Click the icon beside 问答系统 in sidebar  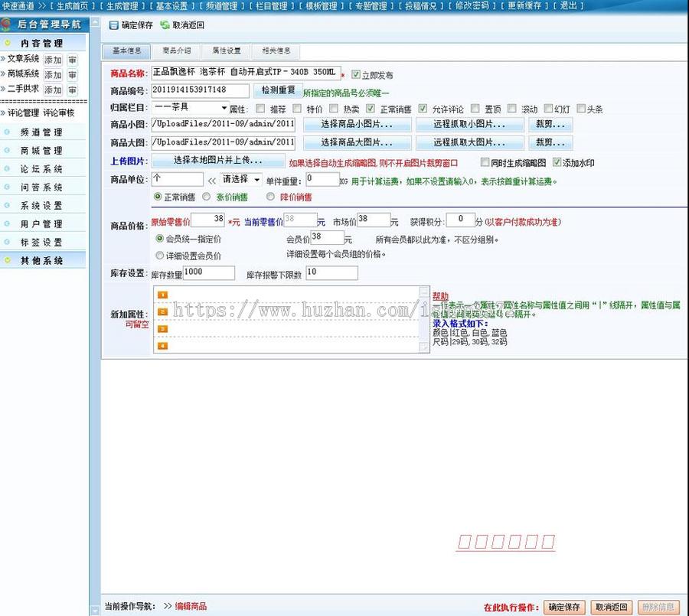click(x=7, y=187)
